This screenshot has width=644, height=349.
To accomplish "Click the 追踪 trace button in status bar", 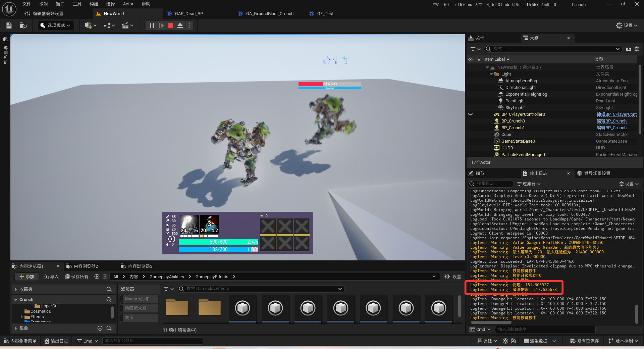I will pyautogui.click(x=487, y=341).
